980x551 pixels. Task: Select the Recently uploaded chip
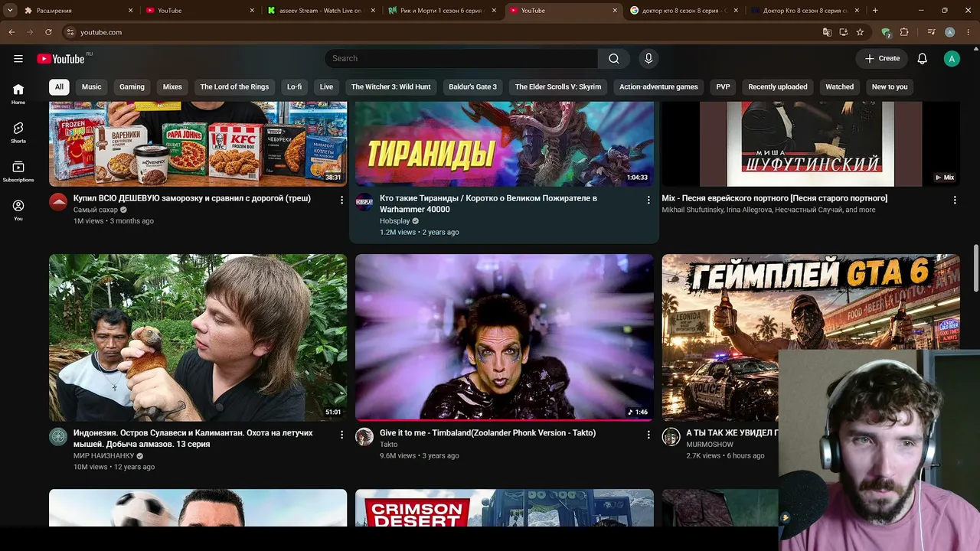[778, 87]
